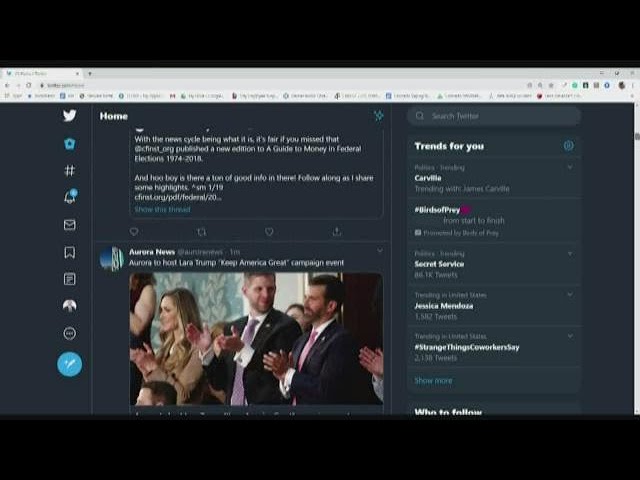Expand options for Jessica Mendoza trend
The width and height of the screenshot is (640, 480).
[x=570, y=295]
